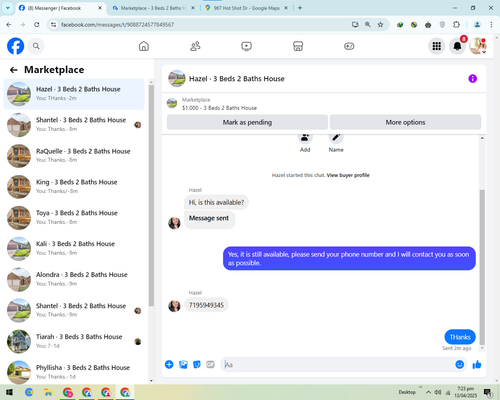Screen dimensions: 500x400
Task: Open the Facebook menu grid icon
Action: pyautogui.click(x=437, y=46)
